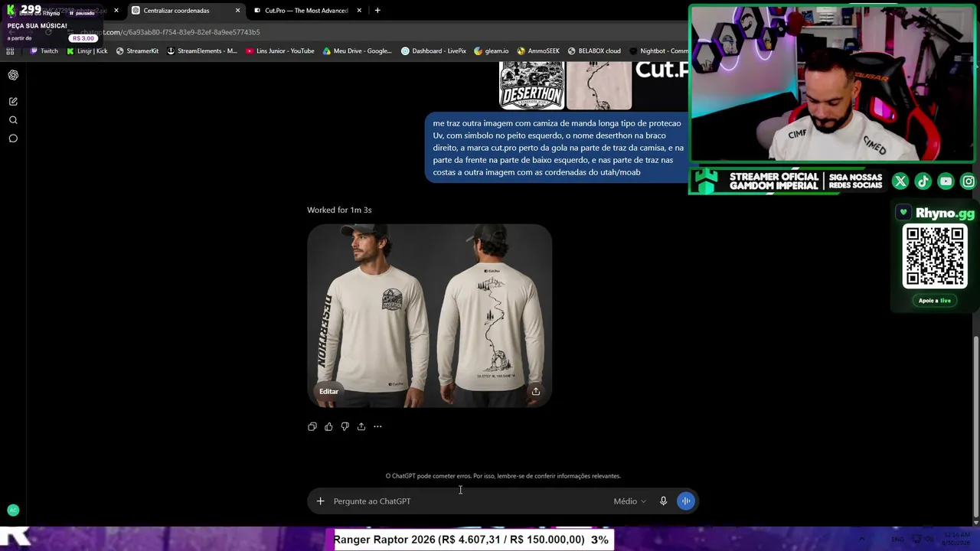Screen dimensions: 980x551
Task: Start dictation with the microphone icon
Action: [663, 501]
